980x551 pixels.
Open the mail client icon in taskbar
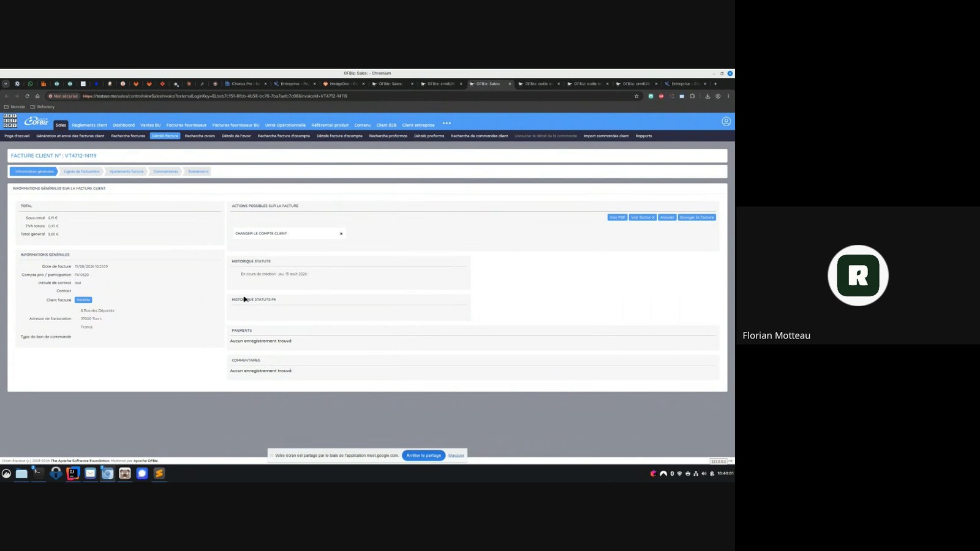90,473
